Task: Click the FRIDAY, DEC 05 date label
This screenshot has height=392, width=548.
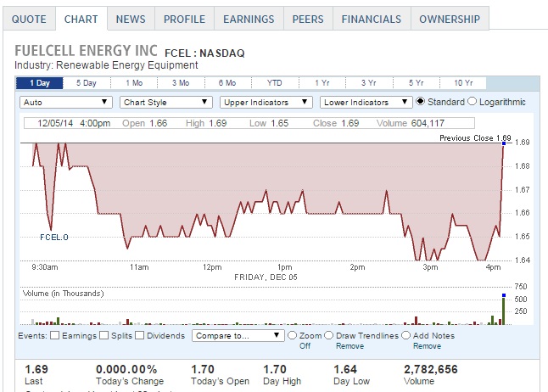Action: (266, 277)
